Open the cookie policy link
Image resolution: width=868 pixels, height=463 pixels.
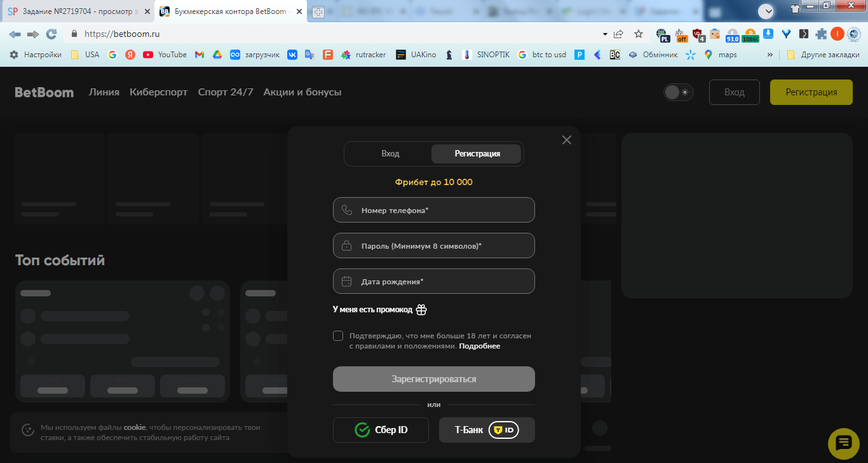click(135, 427)
